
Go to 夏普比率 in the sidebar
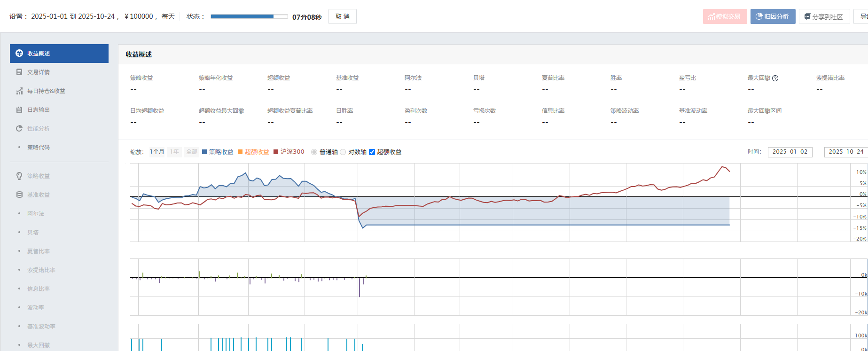[38, 251]
